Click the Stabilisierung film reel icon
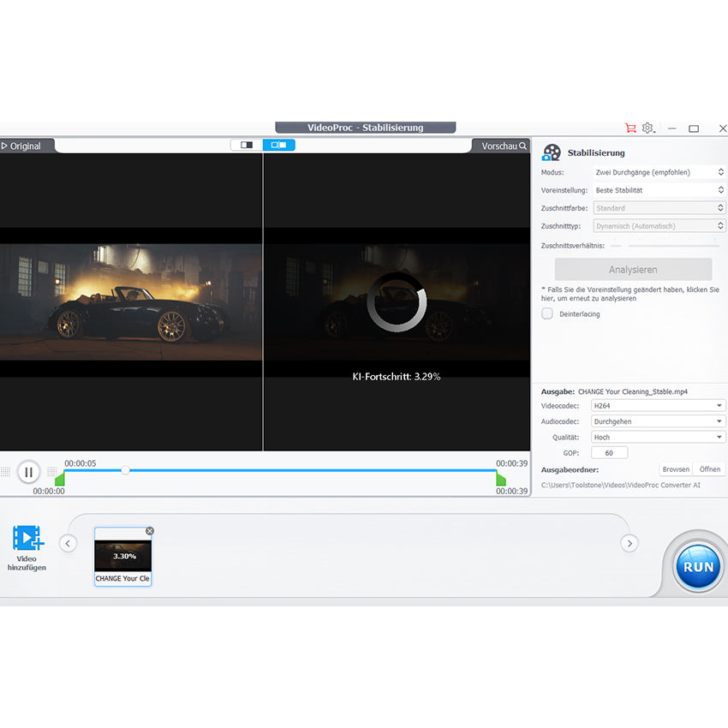728x728 pixels. pos(551,152)
